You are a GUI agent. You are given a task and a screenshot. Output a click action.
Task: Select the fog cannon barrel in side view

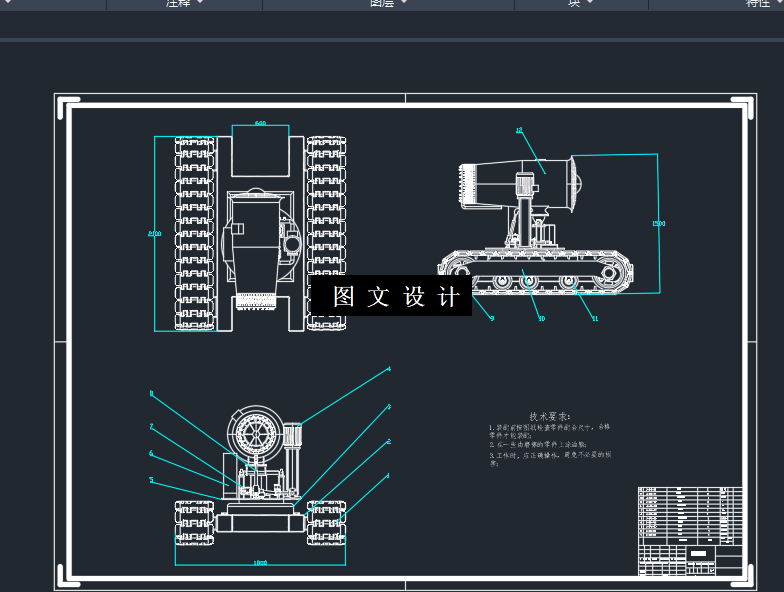[520, 182]
